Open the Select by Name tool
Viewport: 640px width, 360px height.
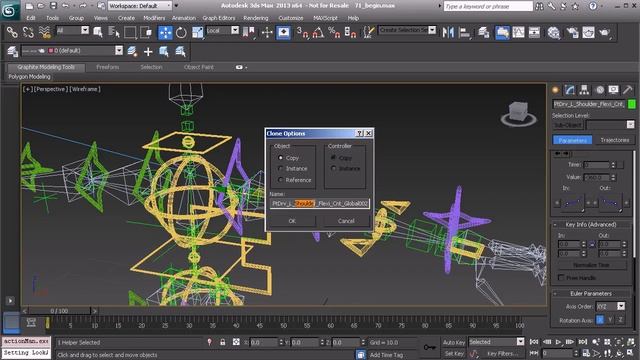click(x=114, y=32)
